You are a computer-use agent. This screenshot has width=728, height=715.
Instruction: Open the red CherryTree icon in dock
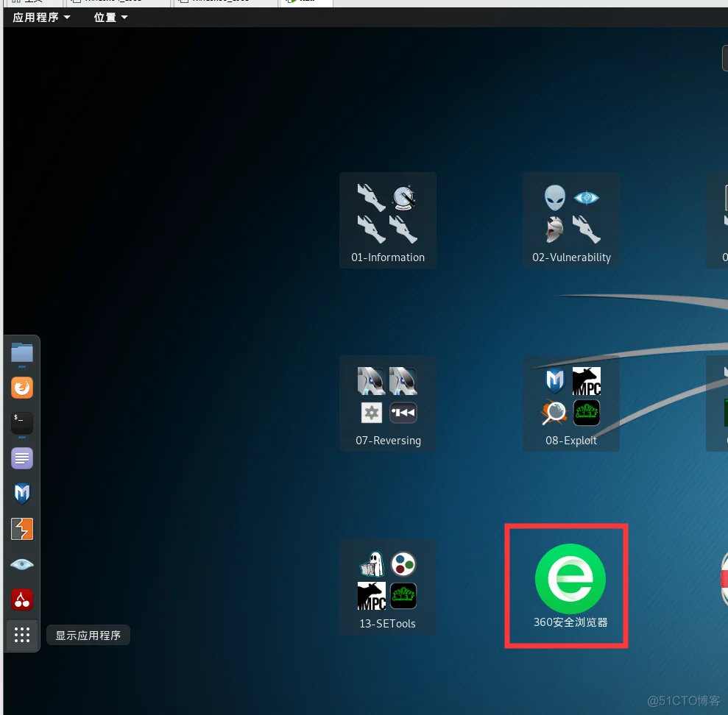pos(22,600)
